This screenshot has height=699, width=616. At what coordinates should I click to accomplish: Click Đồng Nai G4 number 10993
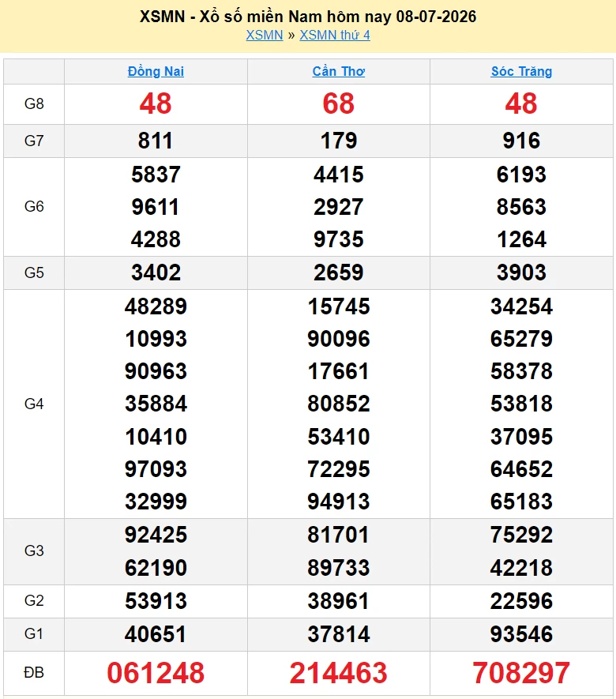point(156,339)
